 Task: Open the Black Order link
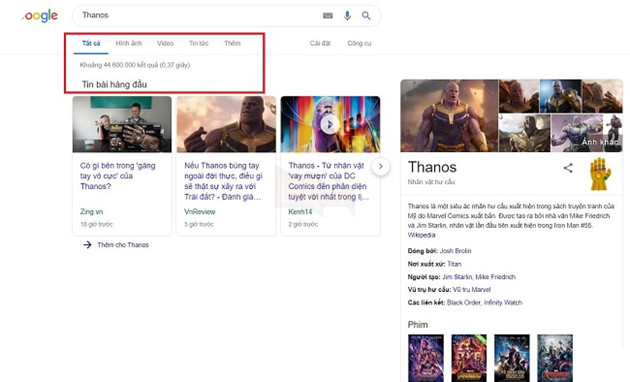click(464, 302)
